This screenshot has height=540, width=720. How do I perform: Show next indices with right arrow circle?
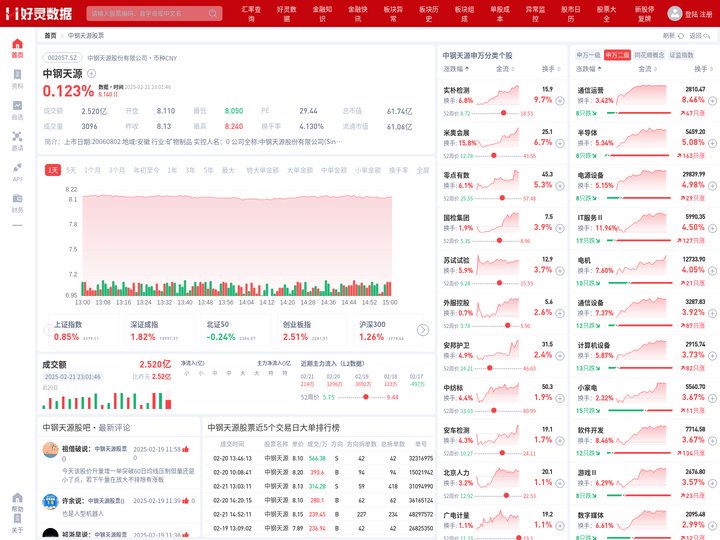click(423, 330)
